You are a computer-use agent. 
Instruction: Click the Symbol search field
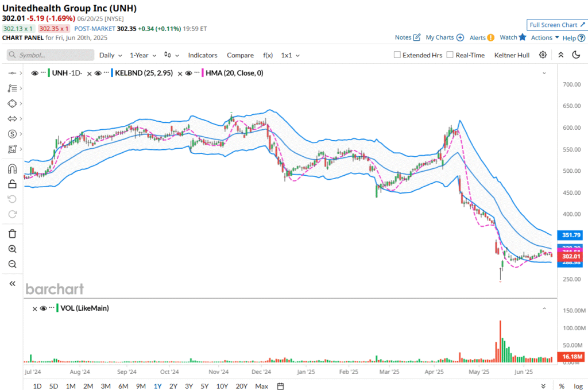pos(51,55)
